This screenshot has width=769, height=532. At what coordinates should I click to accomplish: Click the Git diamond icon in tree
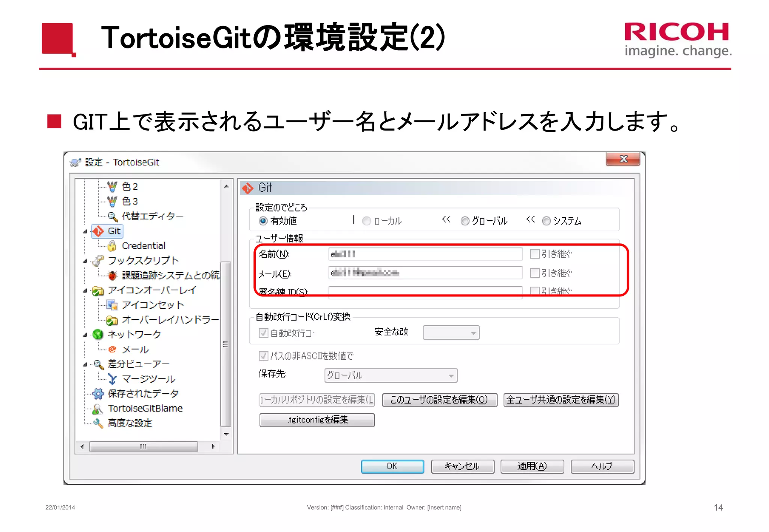[98, 231]
